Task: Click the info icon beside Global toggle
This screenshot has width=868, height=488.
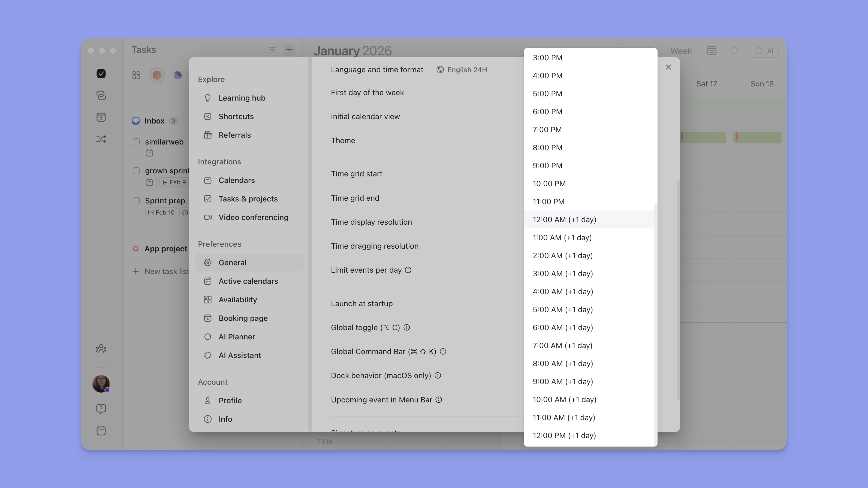Action: click(x=407, y=328)
